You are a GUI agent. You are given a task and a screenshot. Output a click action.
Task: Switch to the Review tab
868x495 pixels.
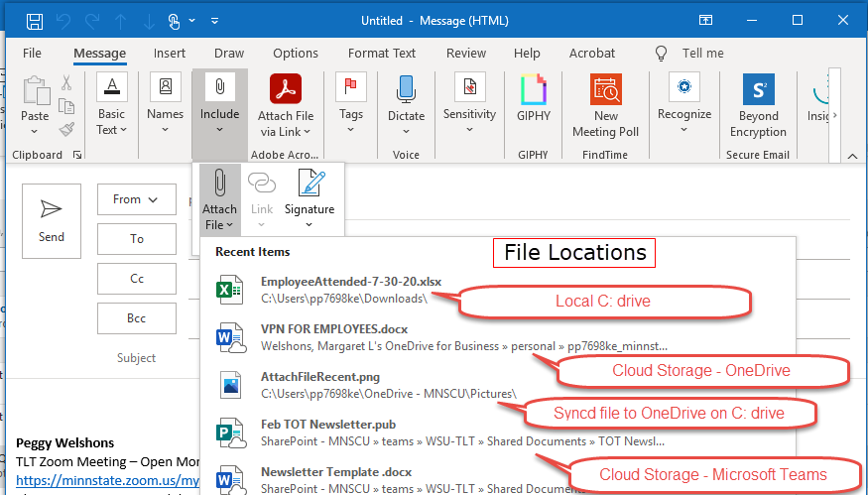click(x=466, y=54)
